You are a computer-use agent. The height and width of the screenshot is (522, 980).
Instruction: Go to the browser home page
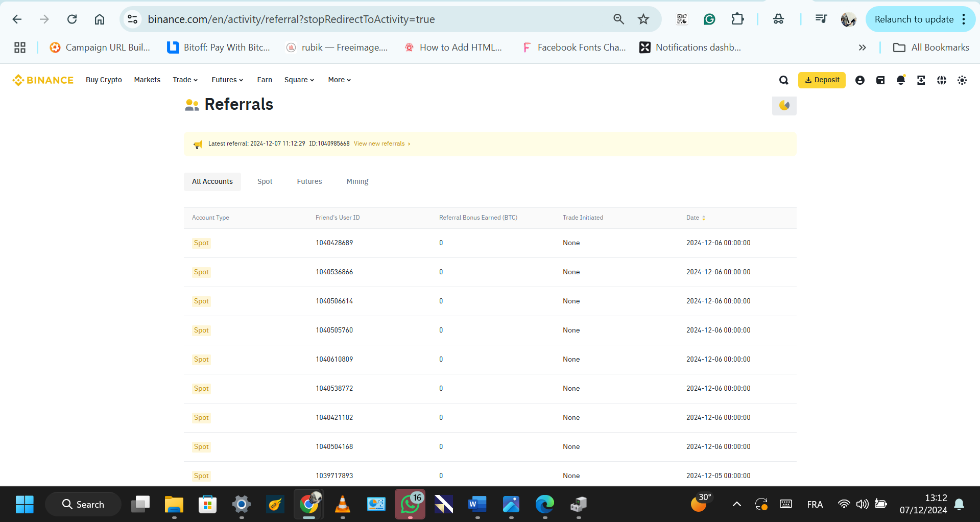click(x=100, y=19)
